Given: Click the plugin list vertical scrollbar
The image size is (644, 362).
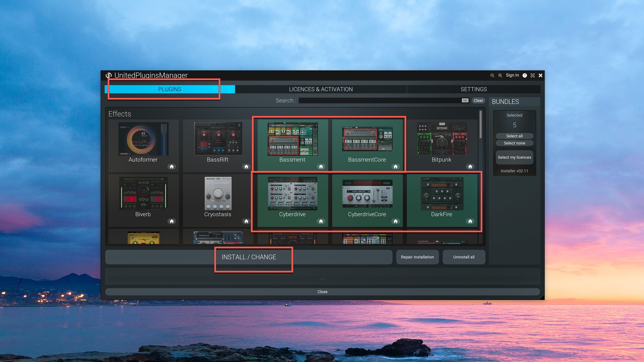Looking at the screenshot, I should click(481, 125).
